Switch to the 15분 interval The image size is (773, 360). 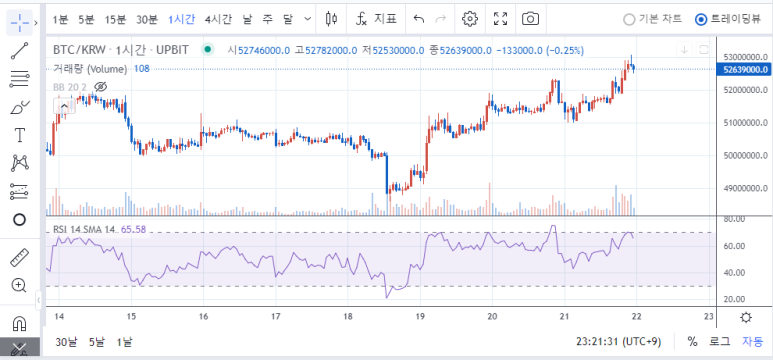pos(115,19)
